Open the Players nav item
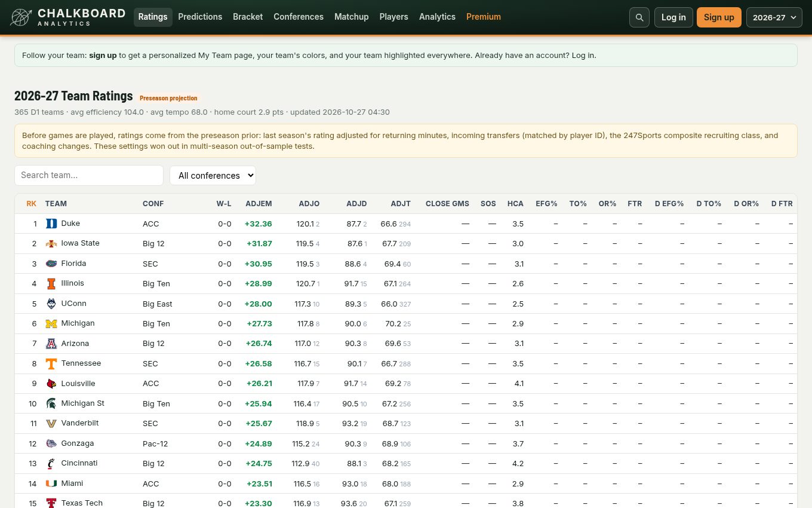Image resolution: width=812 pixels, height=508 pixels. [x=394, y=17]
